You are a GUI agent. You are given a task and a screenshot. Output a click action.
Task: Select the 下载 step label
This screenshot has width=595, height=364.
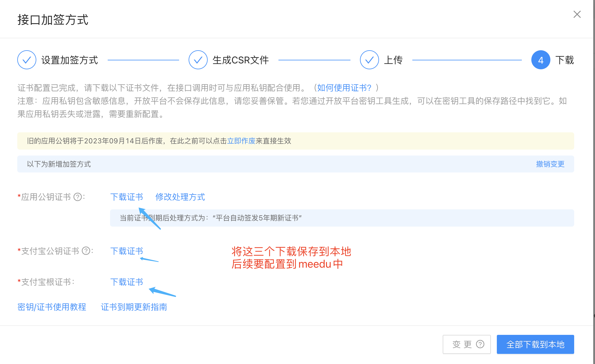pyautogui.click(x=565, y=60)
